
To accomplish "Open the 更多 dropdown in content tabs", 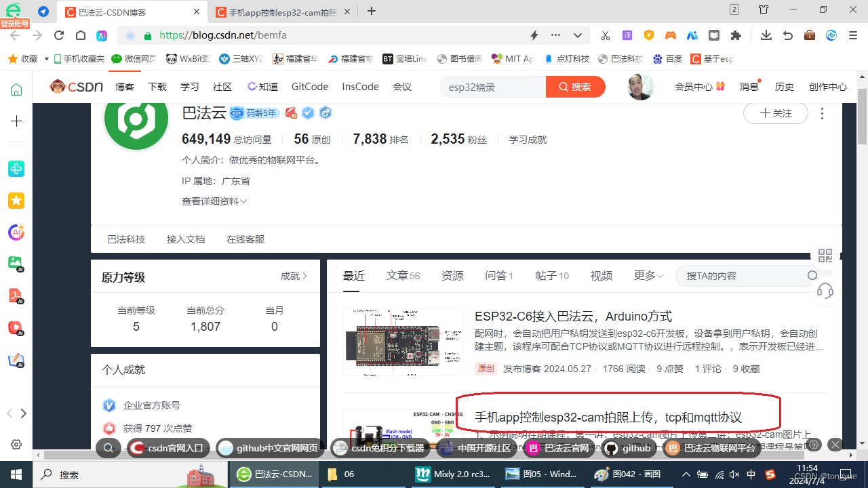I will pyautogui.click(x=649, y=275).
